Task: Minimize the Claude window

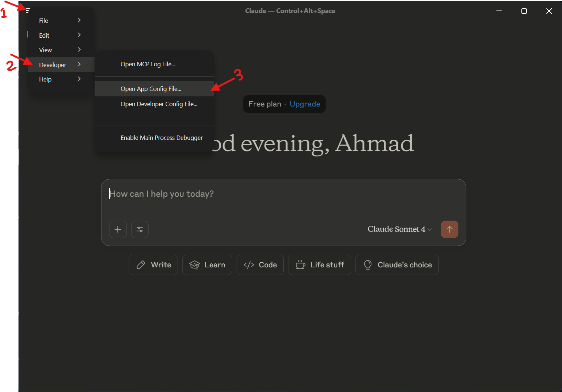Action: (499, 11)
